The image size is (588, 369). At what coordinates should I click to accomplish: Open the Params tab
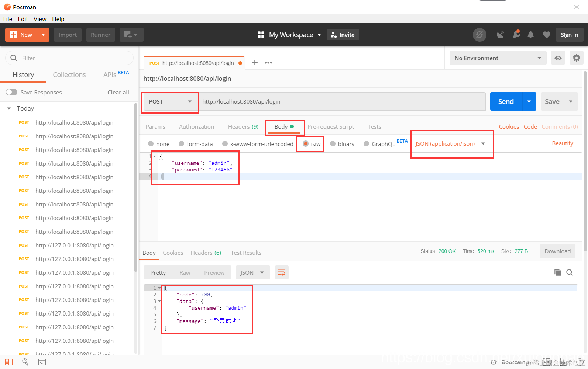coord(155,126)
